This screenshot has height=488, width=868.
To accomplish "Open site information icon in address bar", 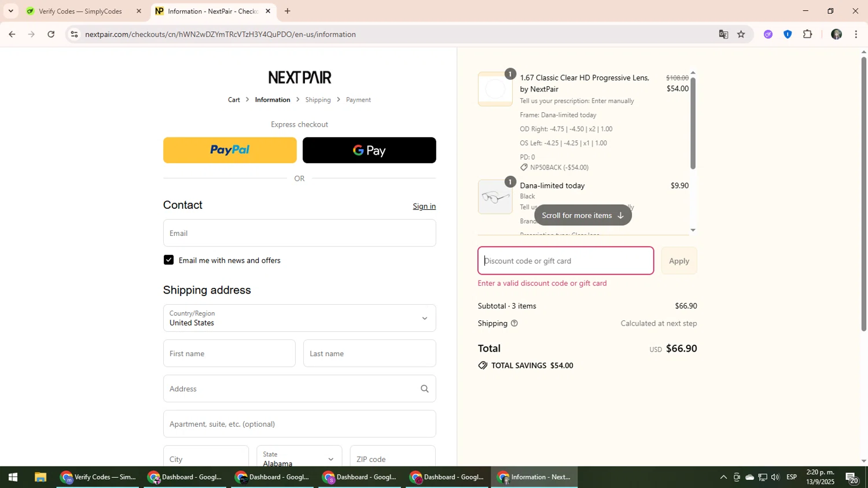I will pos(74,34).
